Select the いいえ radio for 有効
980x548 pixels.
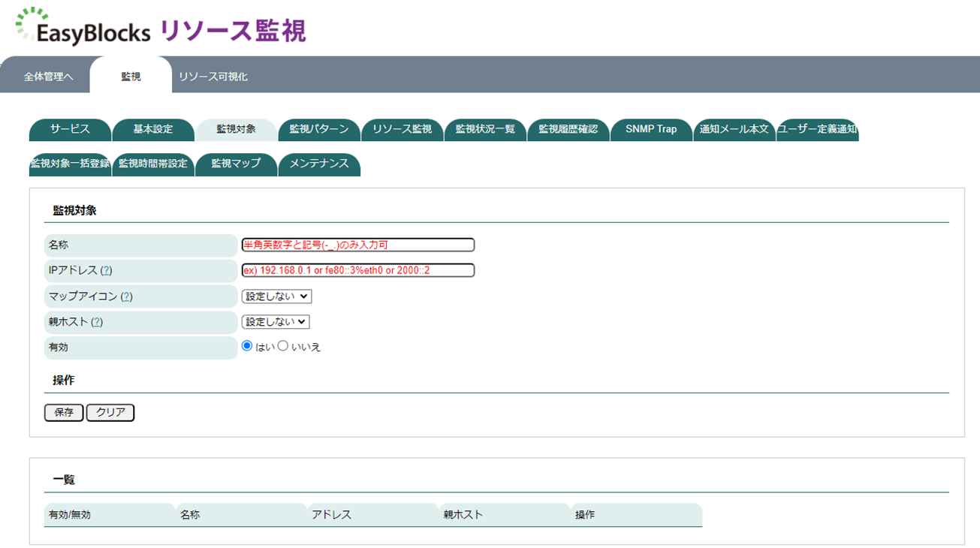click(283, 346)
